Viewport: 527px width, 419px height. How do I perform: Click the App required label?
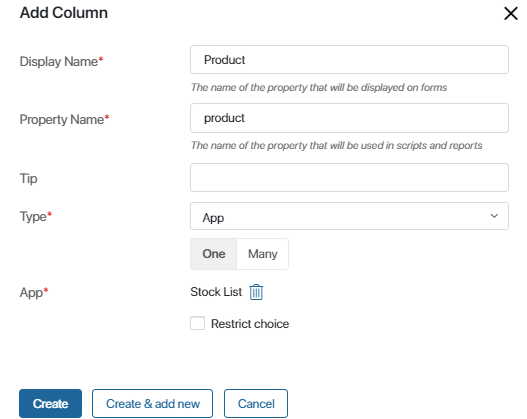pyautogui.click(x=34, y=292)
